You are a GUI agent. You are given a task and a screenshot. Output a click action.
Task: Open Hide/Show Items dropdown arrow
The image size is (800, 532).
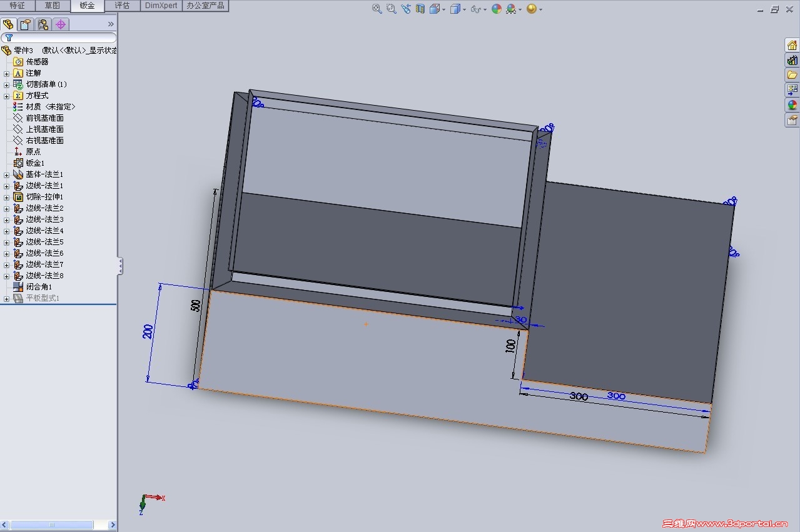[x=486, y=9]
